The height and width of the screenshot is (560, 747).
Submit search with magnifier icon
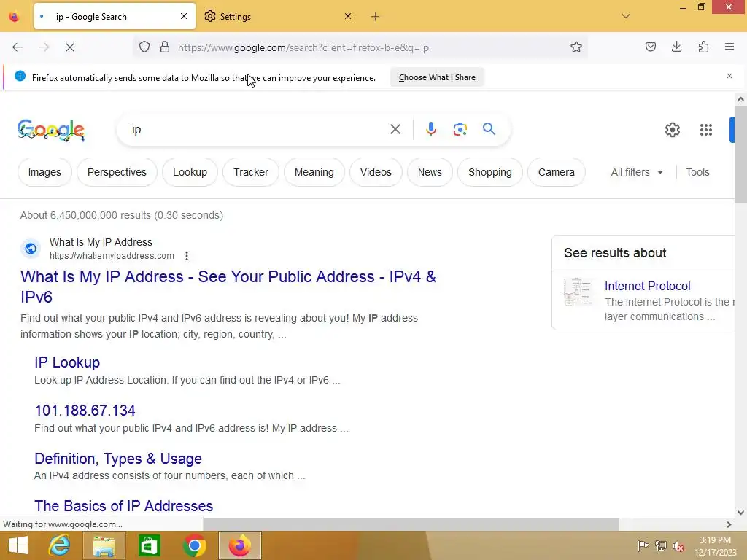tap(489, 129)
